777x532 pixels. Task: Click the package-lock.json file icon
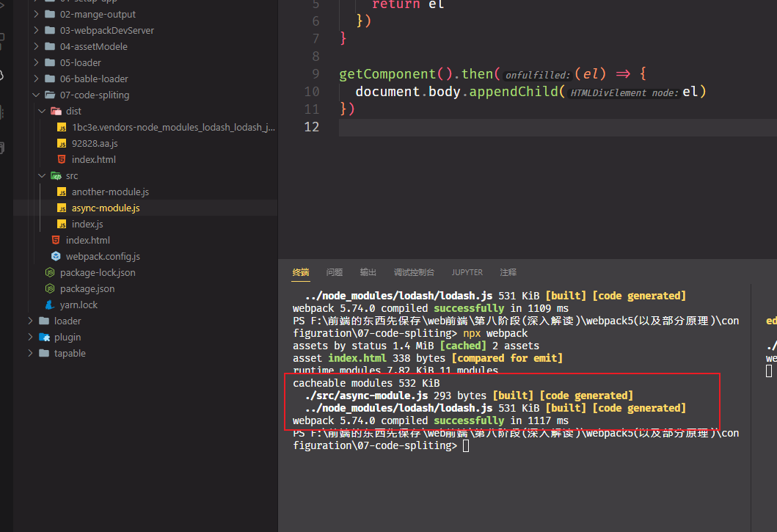[50, 272]
